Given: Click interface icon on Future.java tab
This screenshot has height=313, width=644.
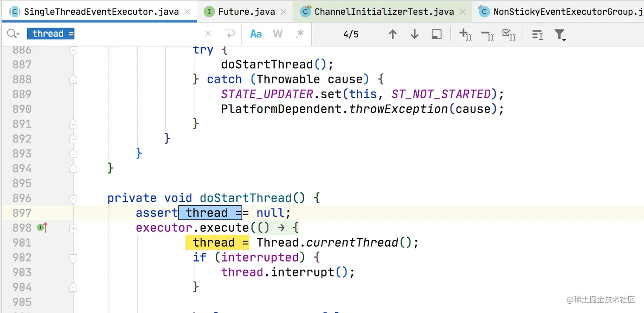Looking at the screenshot, I should (209, 11).
